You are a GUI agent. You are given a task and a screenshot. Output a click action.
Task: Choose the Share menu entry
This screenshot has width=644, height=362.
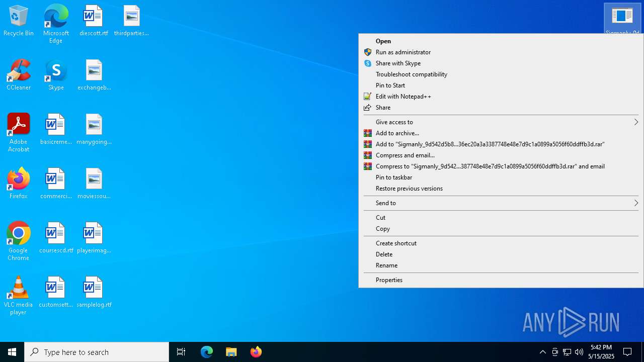coord(501,108)
